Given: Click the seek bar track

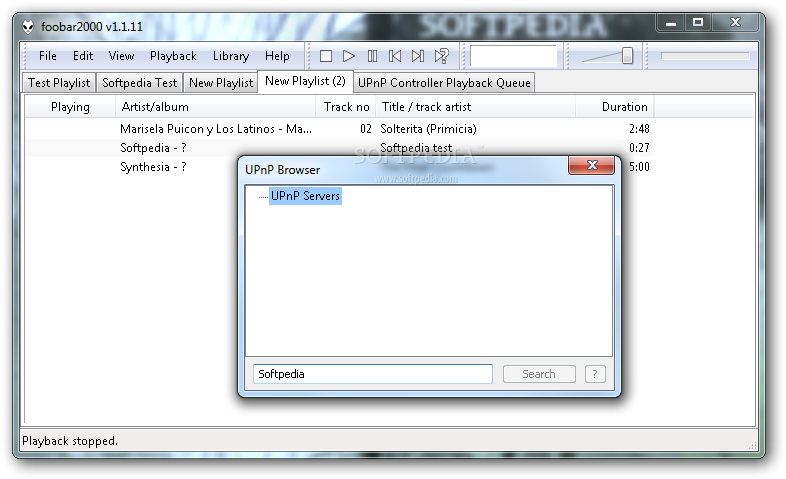Looking at the screenshot, I should [x=705, y=56].
